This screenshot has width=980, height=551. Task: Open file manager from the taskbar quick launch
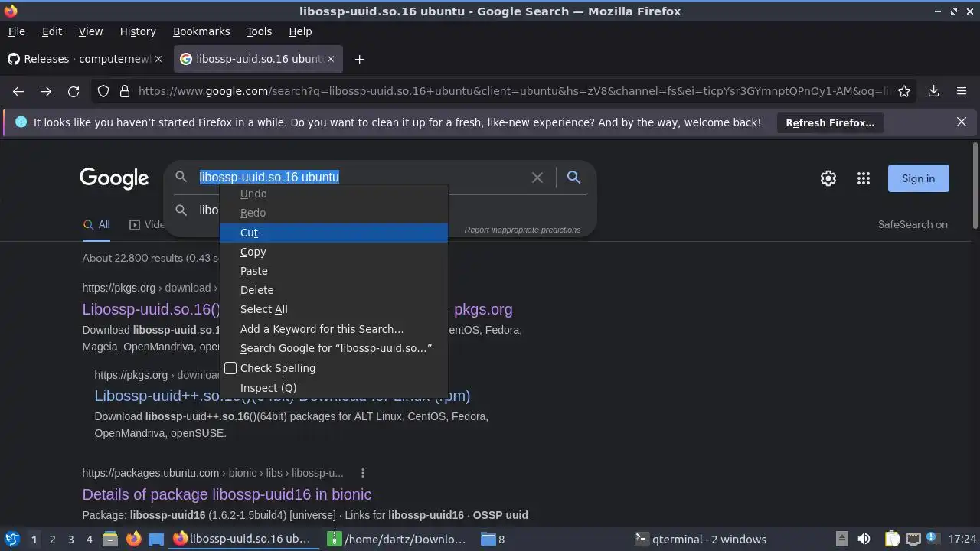coord(110,539)
